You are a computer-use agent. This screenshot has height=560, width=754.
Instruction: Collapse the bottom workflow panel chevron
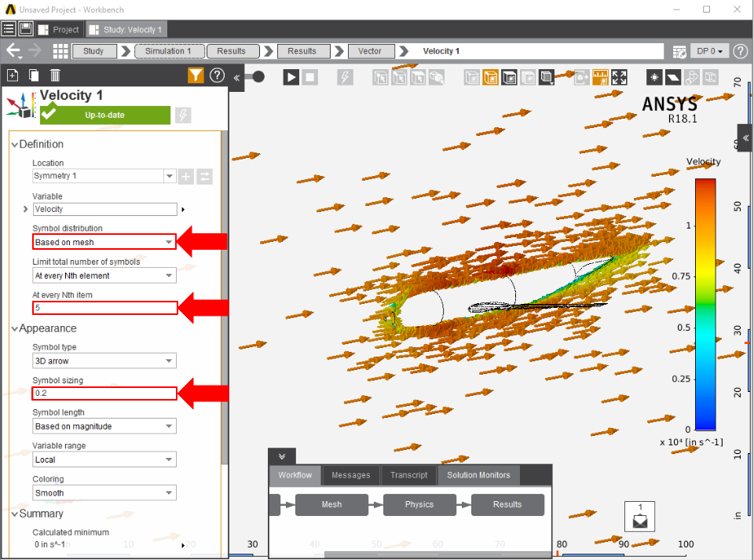point(282,456)
